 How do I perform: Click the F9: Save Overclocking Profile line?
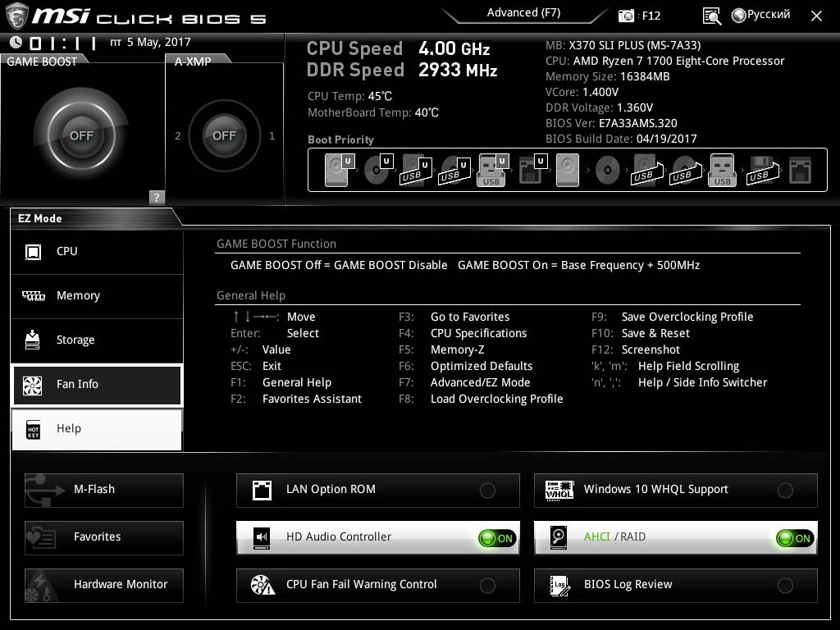pos(673,317)
